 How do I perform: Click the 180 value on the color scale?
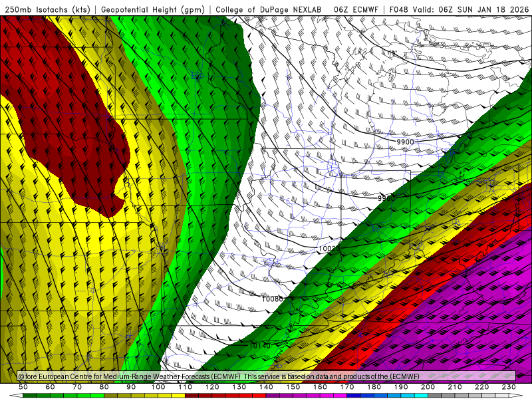pos(374,387)
